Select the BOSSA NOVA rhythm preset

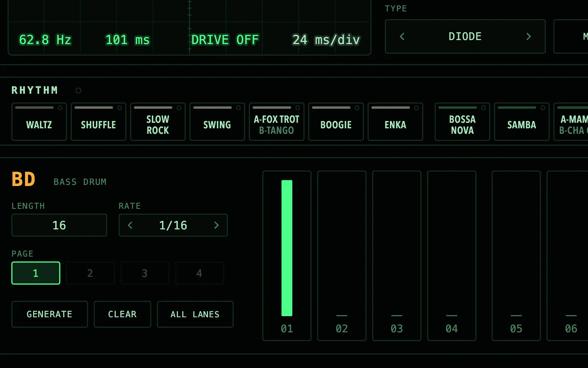coord(462,122)
